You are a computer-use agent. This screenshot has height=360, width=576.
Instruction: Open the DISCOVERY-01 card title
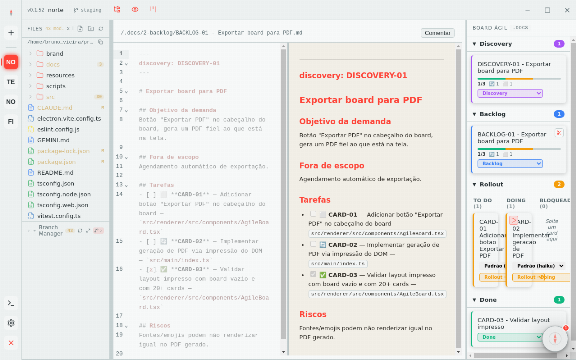coord(514,67)
